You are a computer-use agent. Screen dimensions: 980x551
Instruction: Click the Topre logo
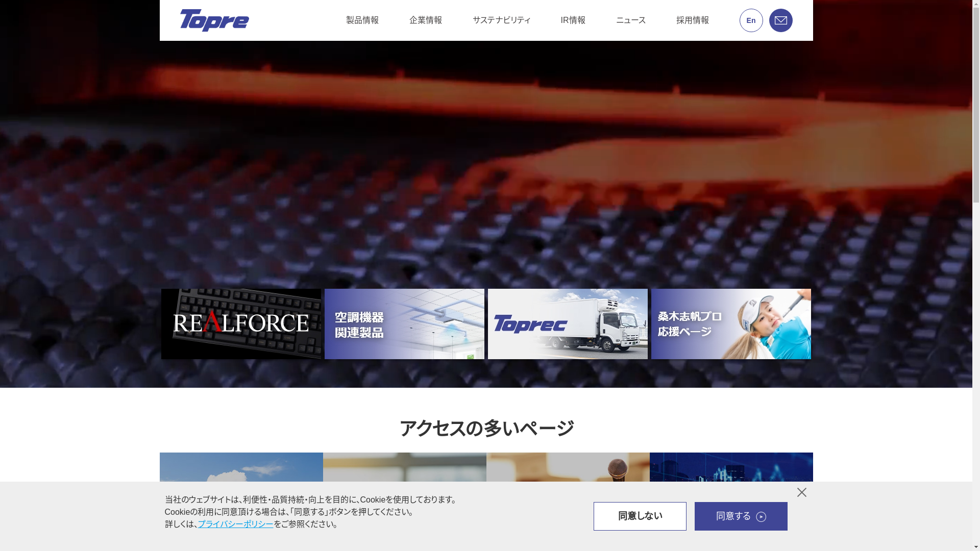[x=214, y=20]
